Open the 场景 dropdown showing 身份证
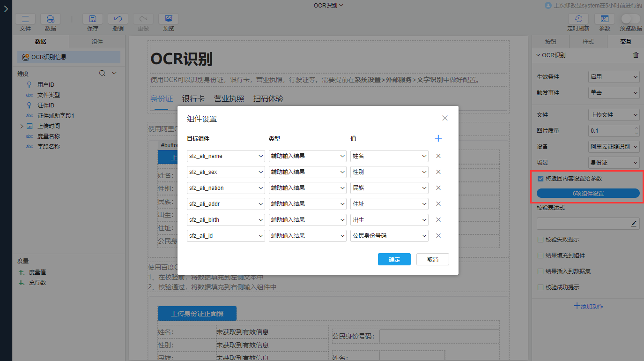 pyautogui.click(x=614, y=162)
